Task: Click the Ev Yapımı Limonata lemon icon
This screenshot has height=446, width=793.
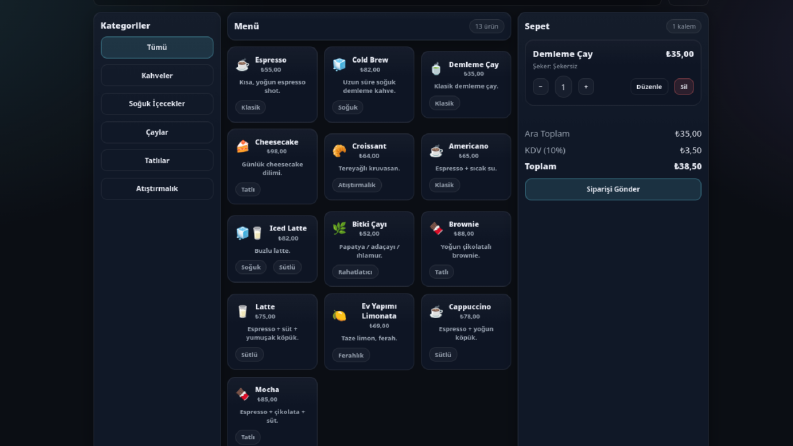Action: point(339,316)
